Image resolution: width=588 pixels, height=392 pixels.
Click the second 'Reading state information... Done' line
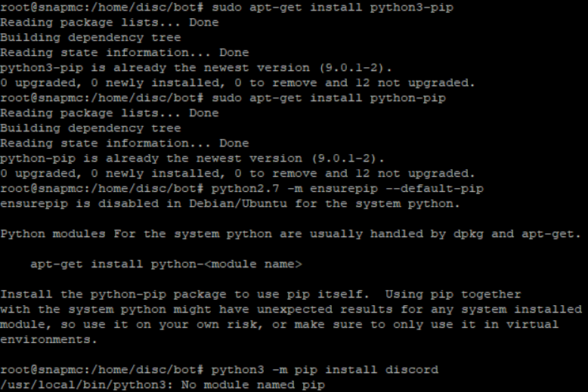[x=124, y=144]
